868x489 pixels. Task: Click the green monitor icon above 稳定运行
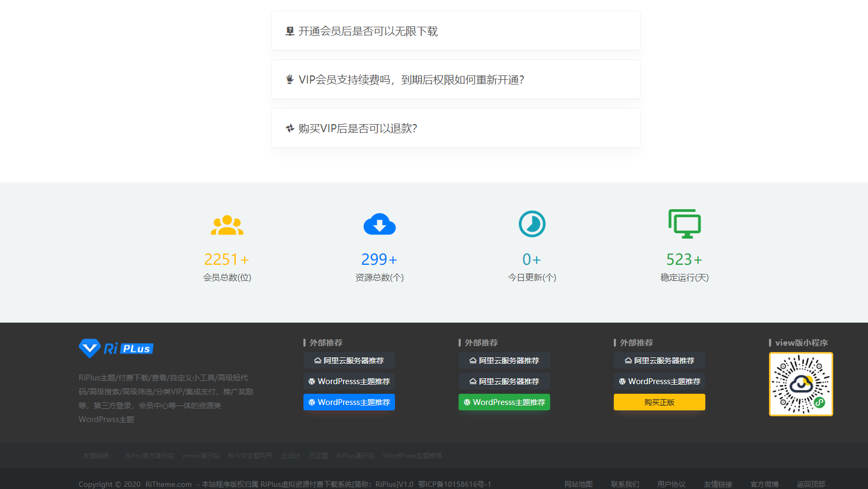point(684,224)
